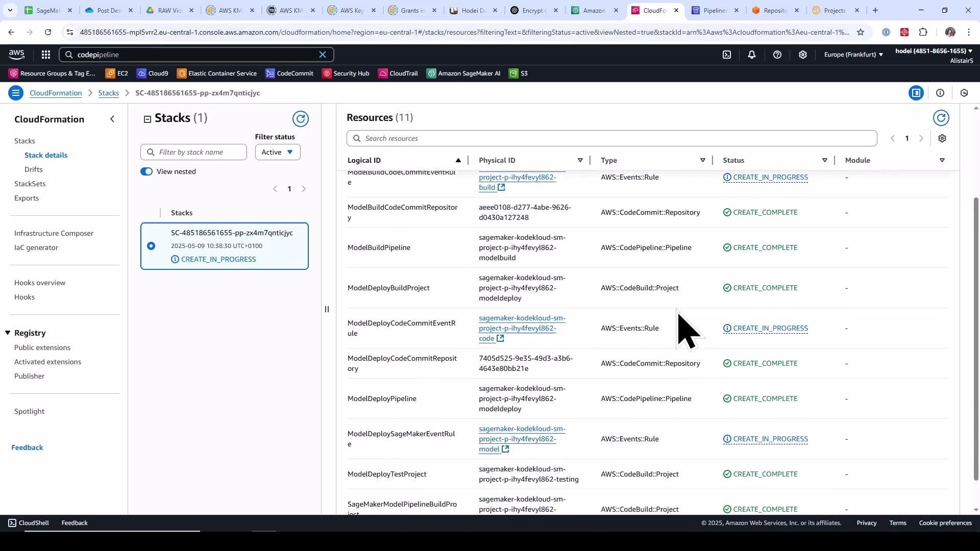
Task: Open the CloudTrail favorites shortcut
Action: [x=398, y=73]
